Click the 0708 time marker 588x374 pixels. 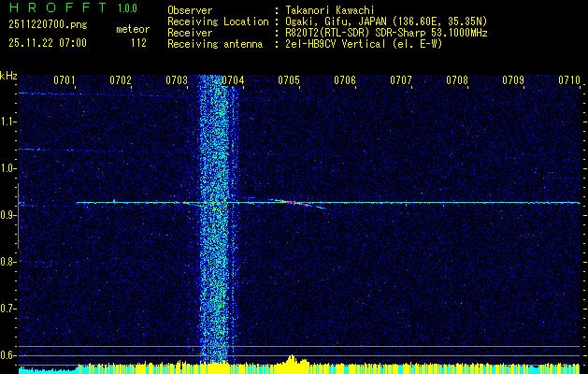(457, 79)
